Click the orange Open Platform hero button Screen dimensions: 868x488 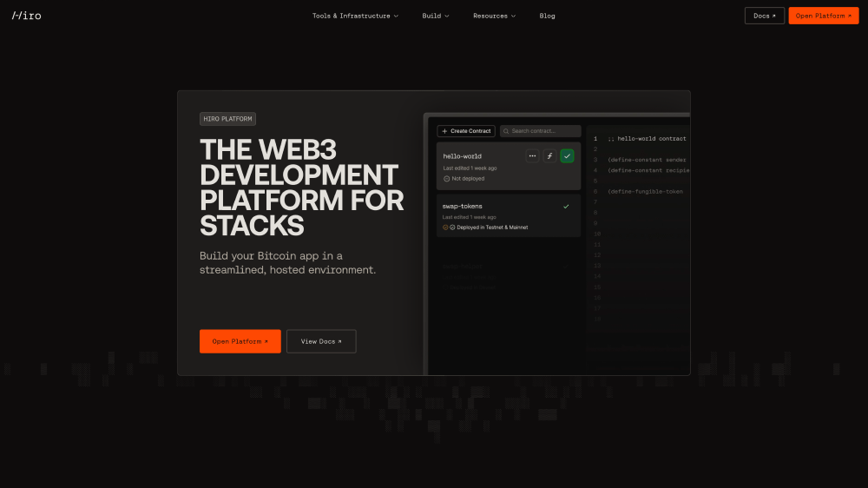pos(240,341)
